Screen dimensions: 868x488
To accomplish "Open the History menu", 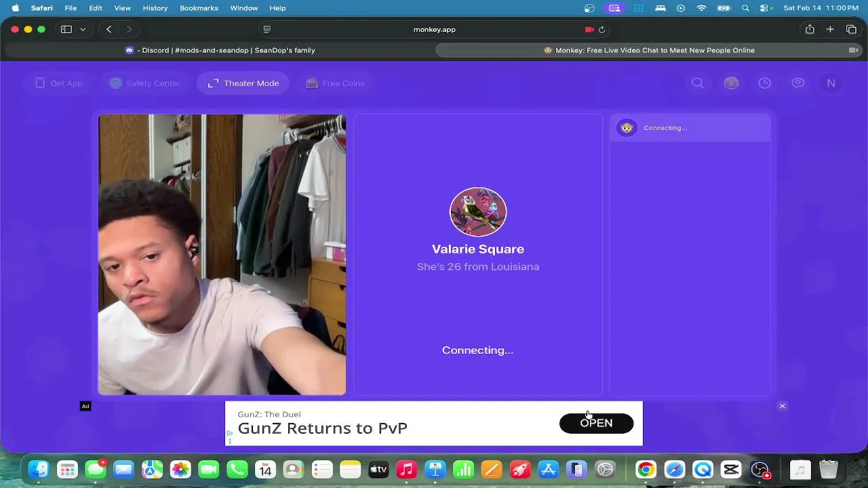I will 155,8.
